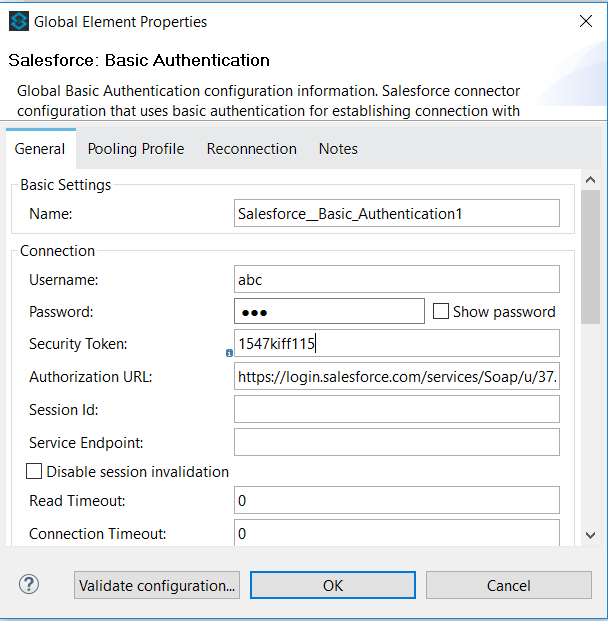This screenshot has height=621, width=608.
Task: Click the Anypoint Studio title bar icon
Action: (18, 21)
